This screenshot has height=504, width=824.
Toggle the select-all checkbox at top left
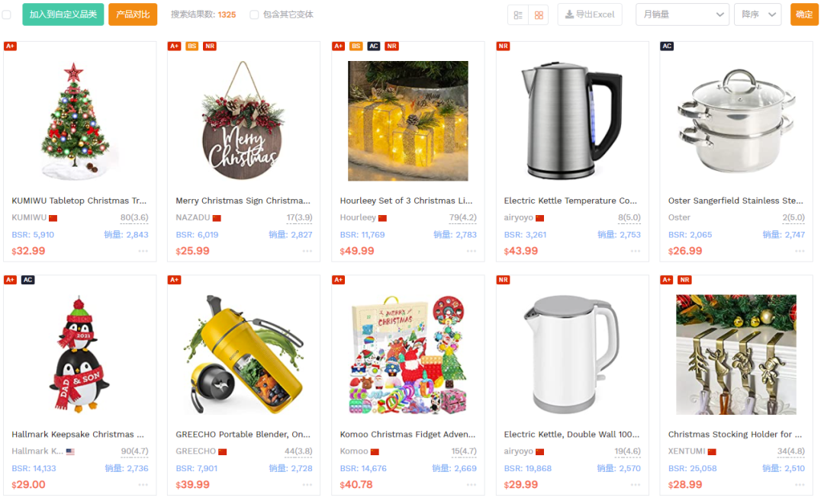tap(6, 14)
